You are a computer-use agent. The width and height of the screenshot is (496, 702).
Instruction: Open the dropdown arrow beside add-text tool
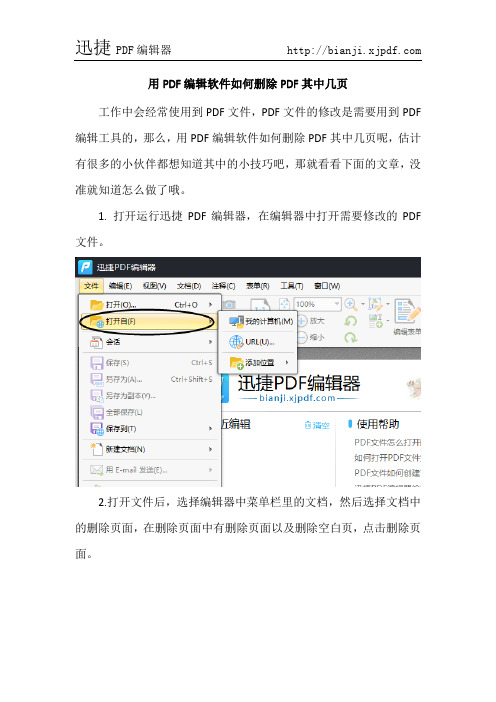pyautogui.click(x=388, y=321)
